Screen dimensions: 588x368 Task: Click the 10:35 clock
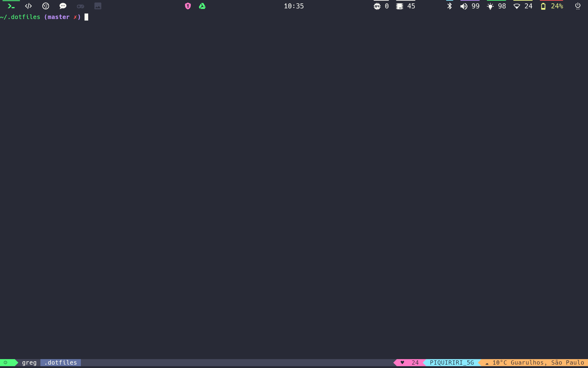click(x=294, y=6)
